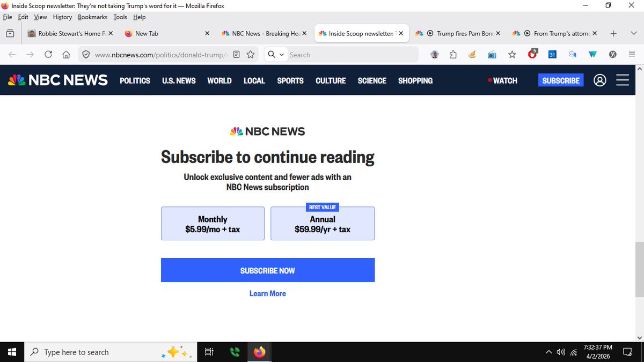Go to the SHOPPING section
Screen dimensions: 644x362
tap(415, 80)
